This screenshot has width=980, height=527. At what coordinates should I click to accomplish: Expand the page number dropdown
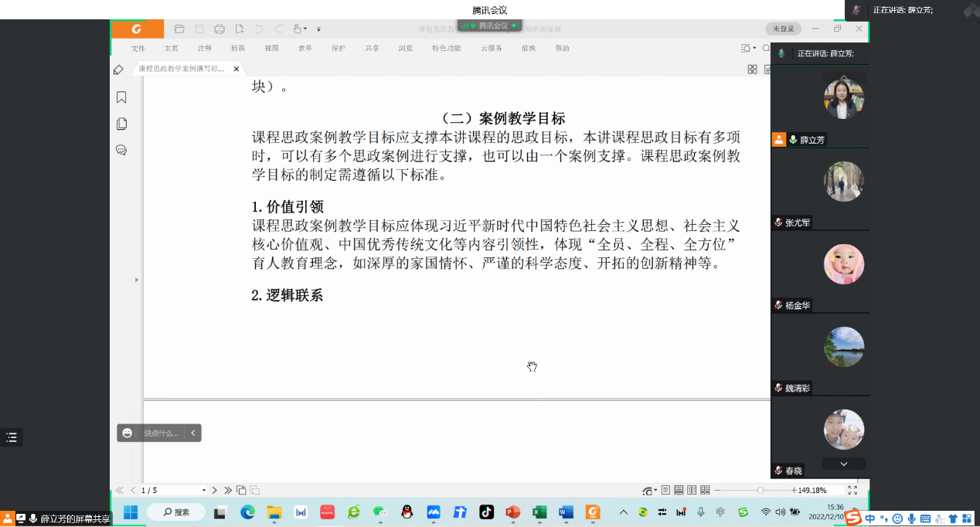[204, 491]
